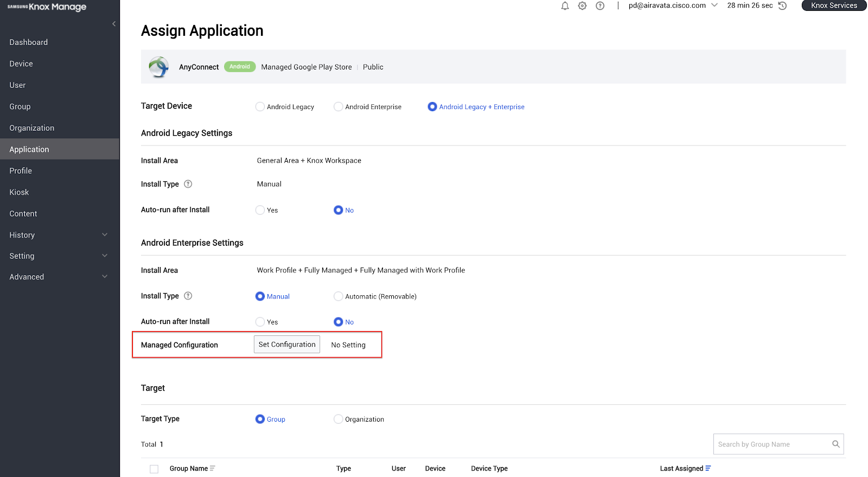Click the Set Configuration button

[287, 345]
